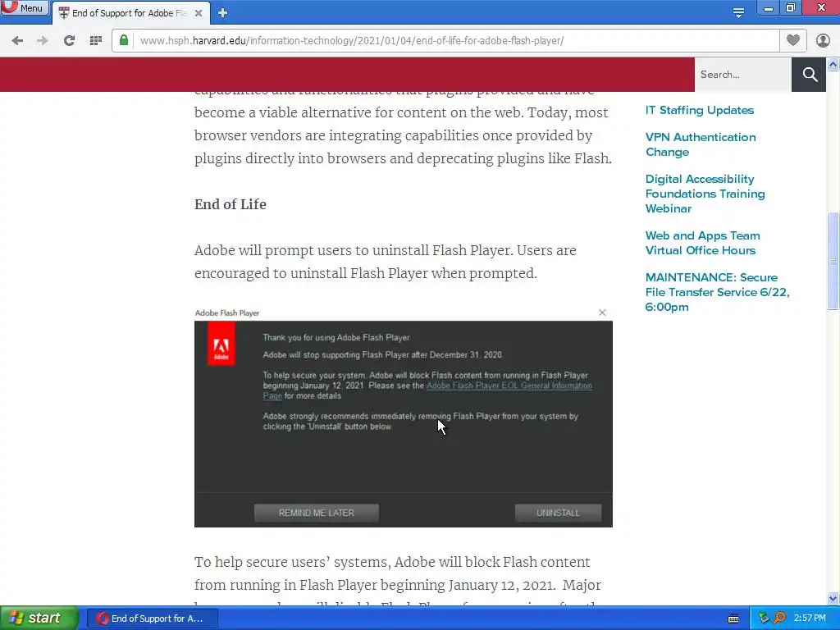Click the vertical scrollbar thumb

833,261
